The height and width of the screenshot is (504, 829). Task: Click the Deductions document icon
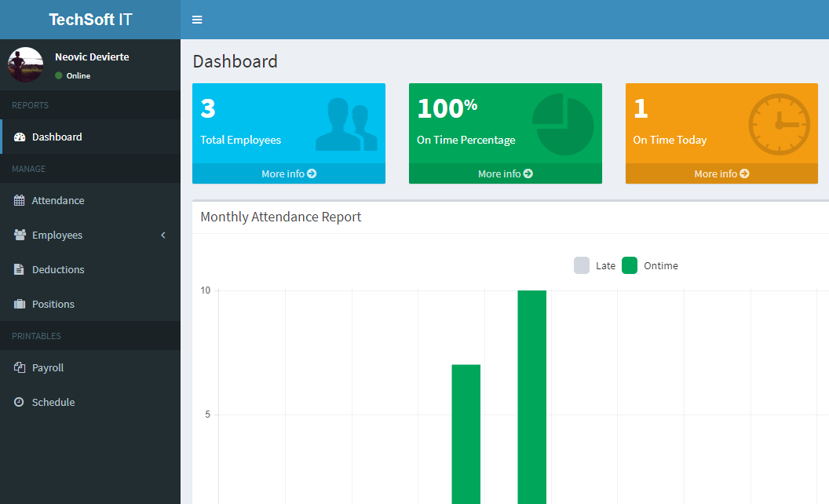pyautogui.click(x=20, y=269)
